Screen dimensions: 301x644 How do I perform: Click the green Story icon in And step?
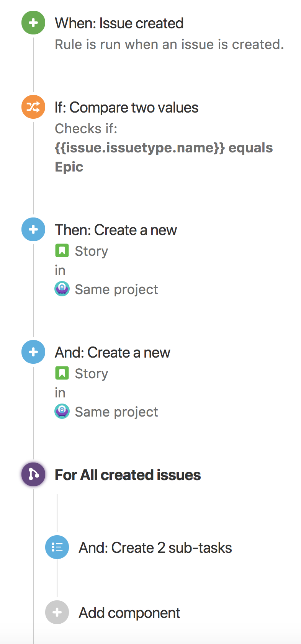click(x=62, y=373)
